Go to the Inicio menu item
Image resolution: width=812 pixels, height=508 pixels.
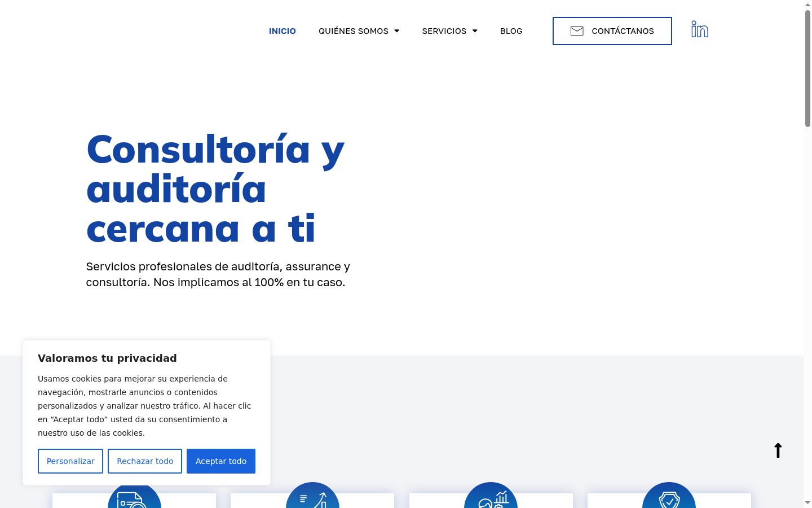[x=283, y=31]
